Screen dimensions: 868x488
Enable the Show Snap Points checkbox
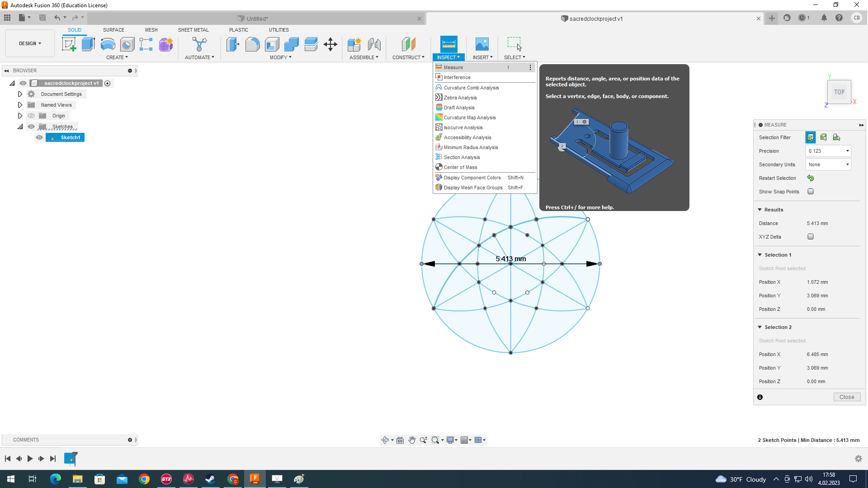[x=811, y=192]
